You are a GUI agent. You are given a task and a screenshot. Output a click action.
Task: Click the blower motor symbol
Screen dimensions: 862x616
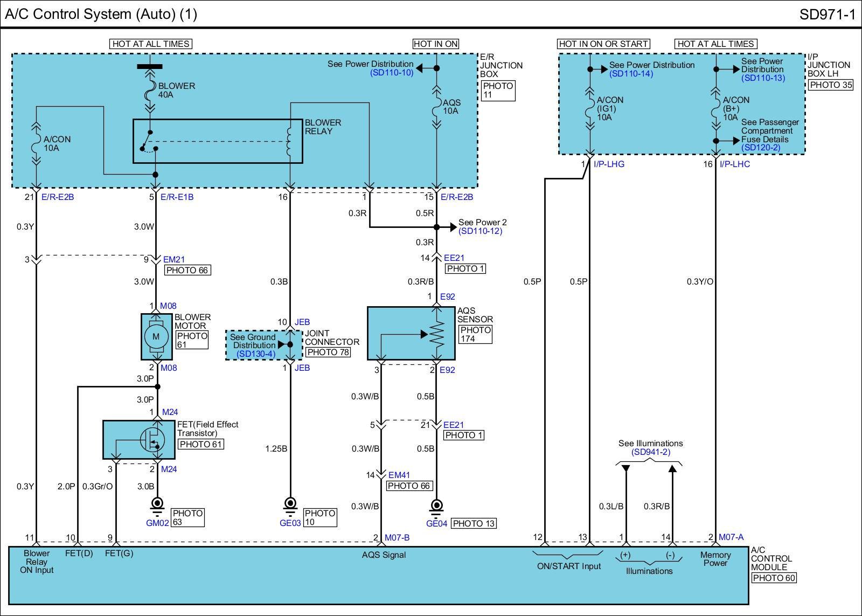(156, 336)
